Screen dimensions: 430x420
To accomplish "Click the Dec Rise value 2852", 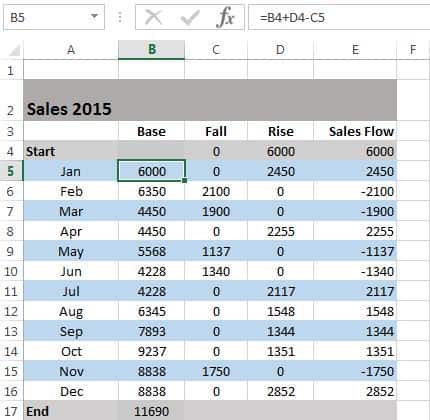I will pyautogui.click(x=281, y=391).
